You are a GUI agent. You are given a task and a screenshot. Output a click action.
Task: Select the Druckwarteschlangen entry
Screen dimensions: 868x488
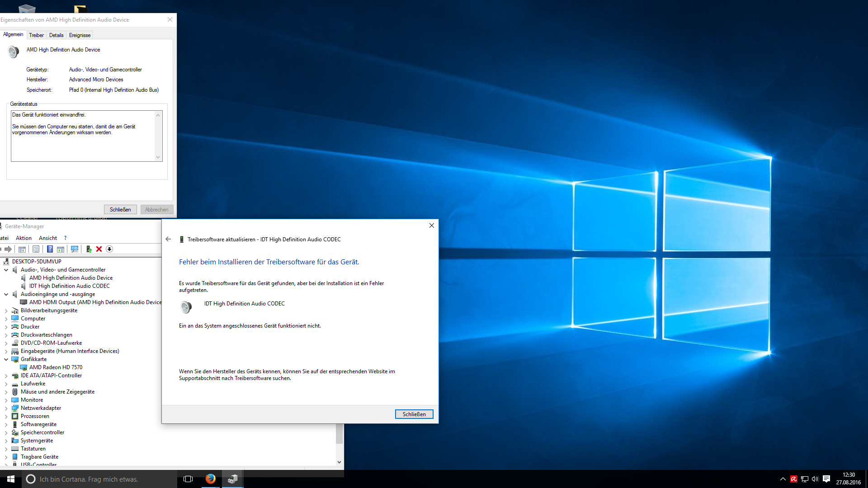point(47,335)
